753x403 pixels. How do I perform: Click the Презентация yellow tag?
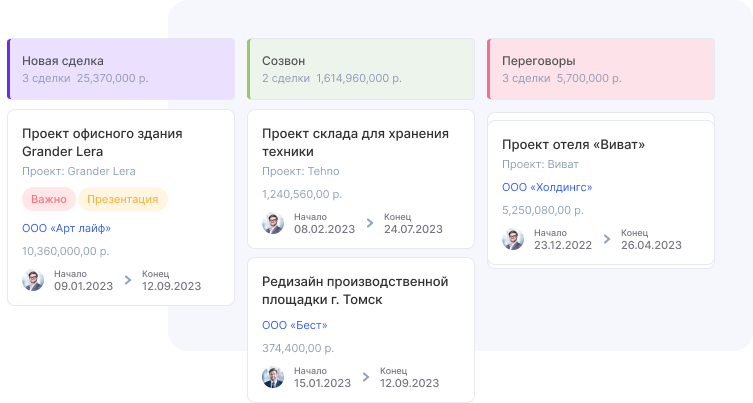coord(122,199)
